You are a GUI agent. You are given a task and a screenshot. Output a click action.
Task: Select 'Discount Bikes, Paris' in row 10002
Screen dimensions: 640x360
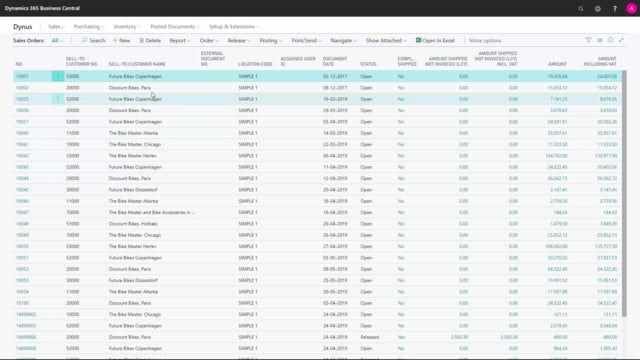click(129, 88)
